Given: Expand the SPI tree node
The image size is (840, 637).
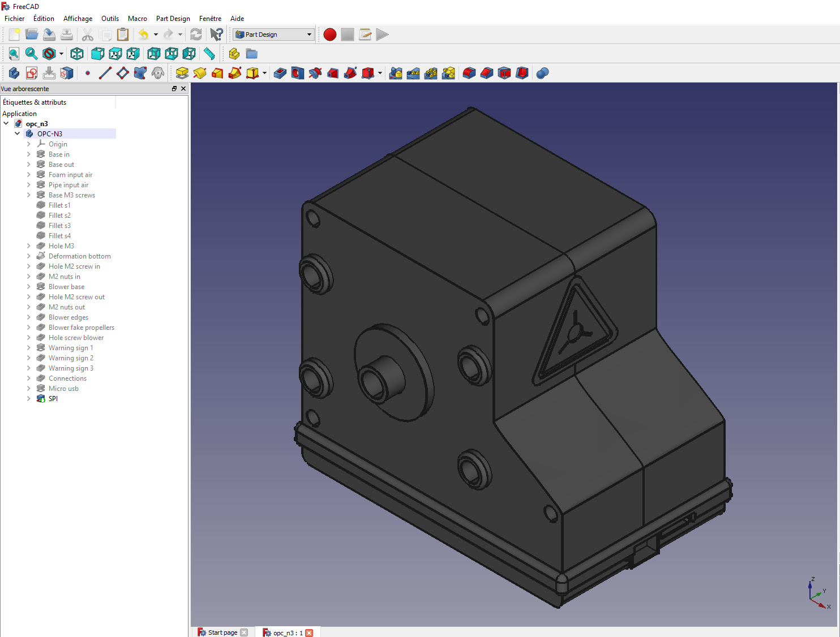Looking at the screenshot, I should pyautogui.click(x=29, y=398).
